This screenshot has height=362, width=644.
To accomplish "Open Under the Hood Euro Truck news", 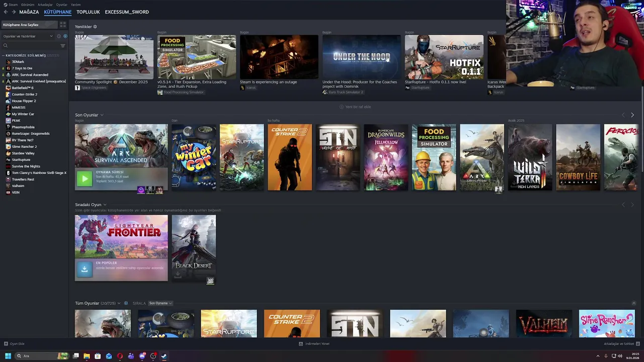I will coord(361,57).
